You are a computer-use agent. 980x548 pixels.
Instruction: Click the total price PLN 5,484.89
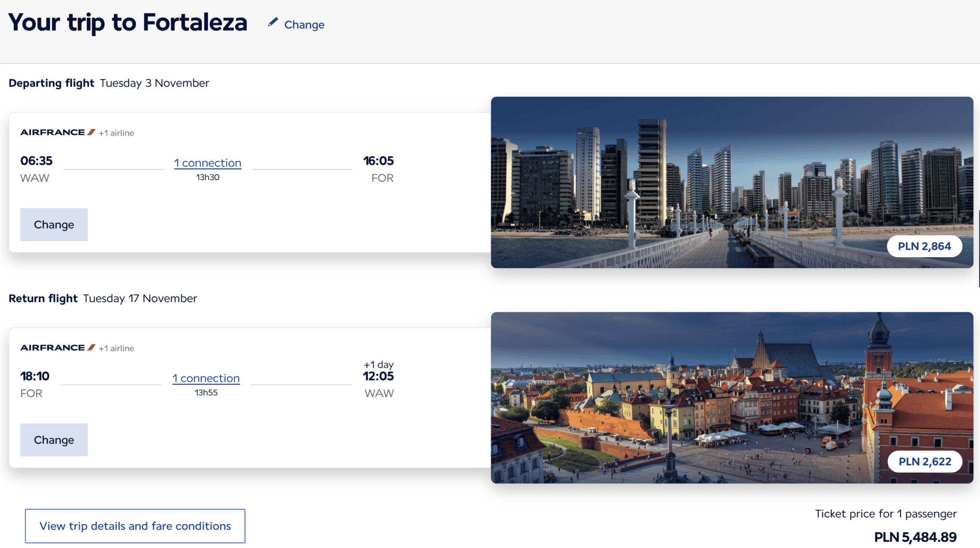[x=915, y=537]
